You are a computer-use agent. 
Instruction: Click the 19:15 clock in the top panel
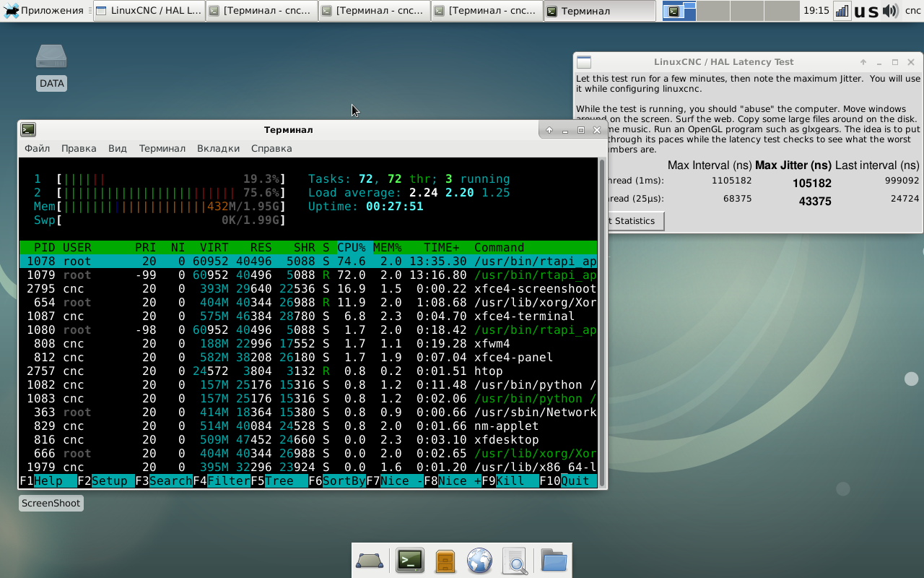[816, 11]
